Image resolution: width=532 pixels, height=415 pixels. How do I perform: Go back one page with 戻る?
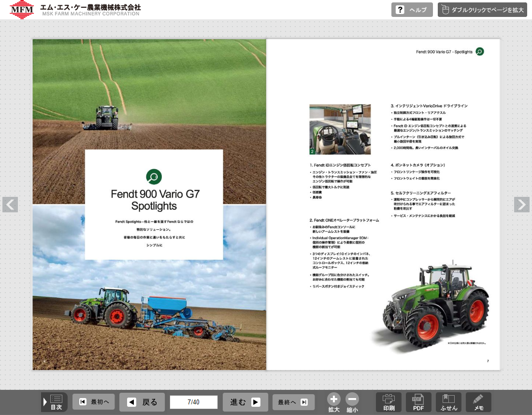pos(143,402)
